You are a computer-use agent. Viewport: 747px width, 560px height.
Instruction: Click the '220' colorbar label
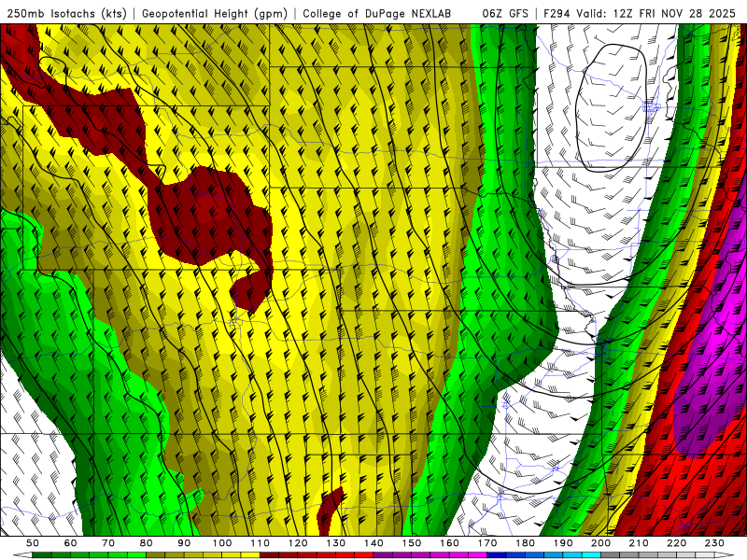676,543
